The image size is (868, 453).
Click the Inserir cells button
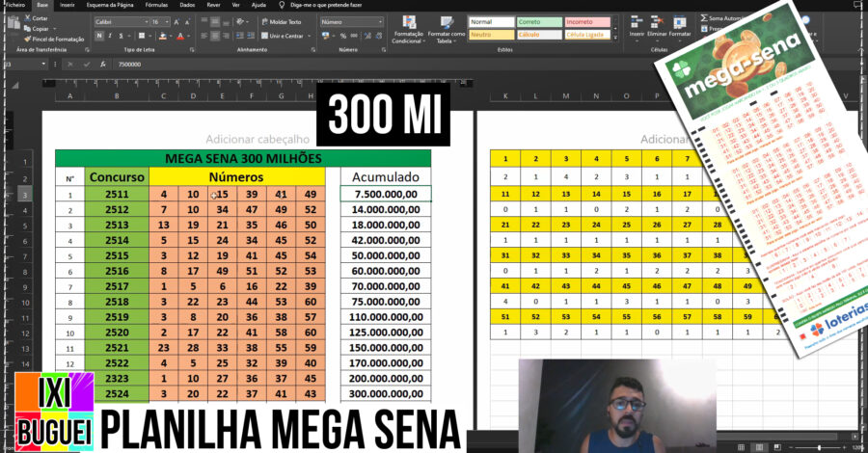(637, 27)
